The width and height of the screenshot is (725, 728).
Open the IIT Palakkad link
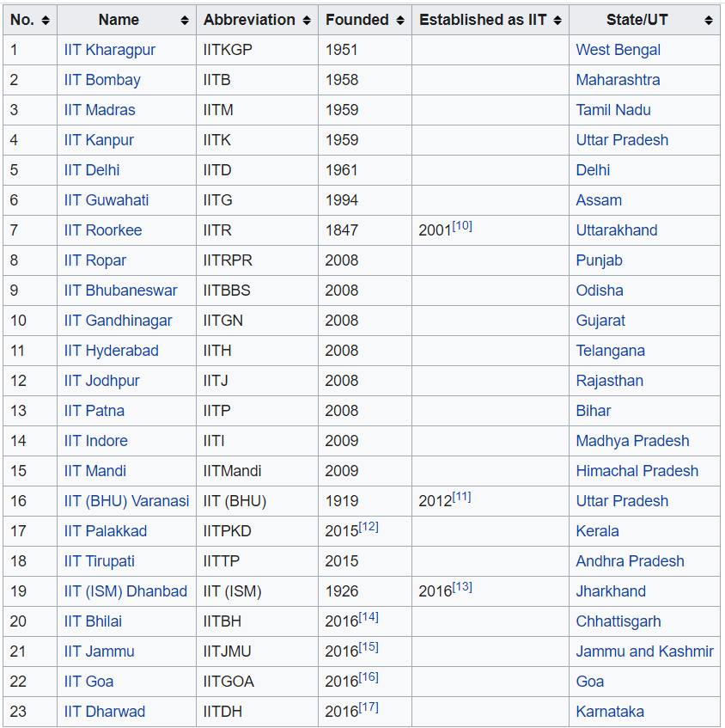[x=106, y=530]
